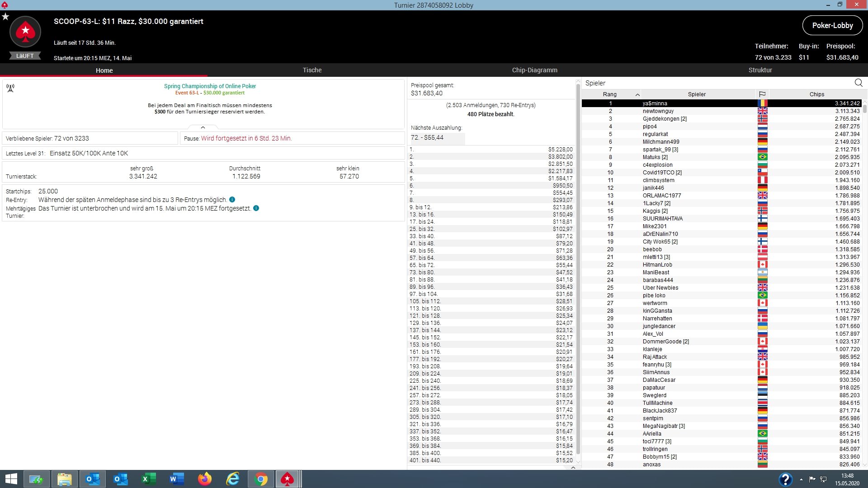Viewport: 868px width, 488px height.
Task: Show hidden system tray icons arrow
Action: [801, 479]
